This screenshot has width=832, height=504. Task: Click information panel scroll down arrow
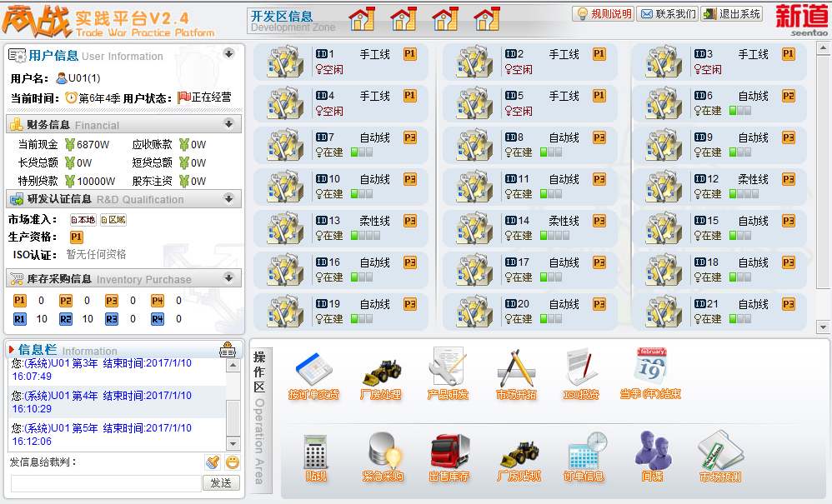(233, 443)
